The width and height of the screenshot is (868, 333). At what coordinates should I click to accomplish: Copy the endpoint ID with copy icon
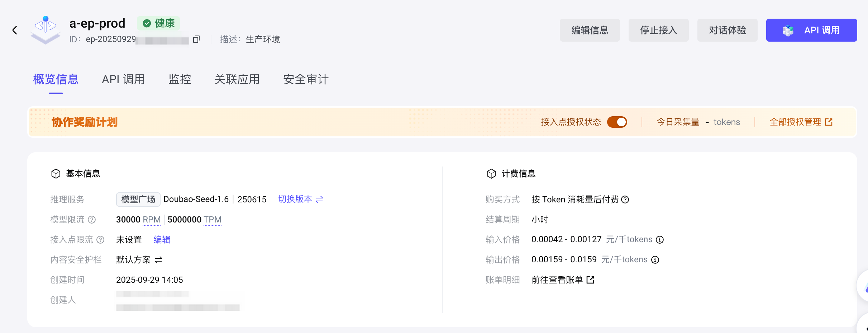196,39
